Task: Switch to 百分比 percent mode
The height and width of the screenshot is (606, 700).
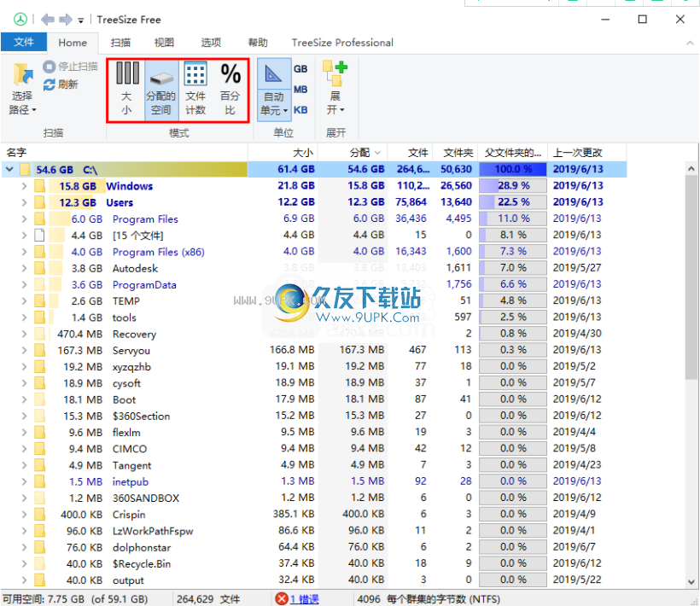Action: pos(230,90)
